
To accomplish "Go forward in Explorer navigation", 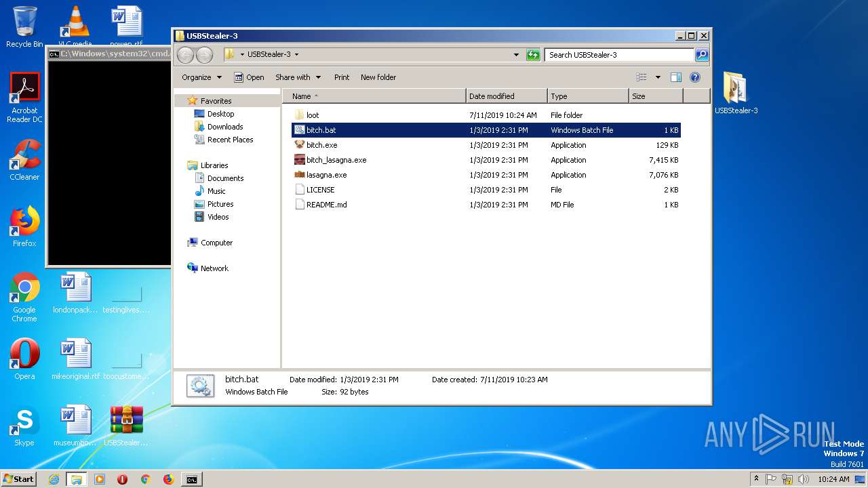I will point(204,55).
